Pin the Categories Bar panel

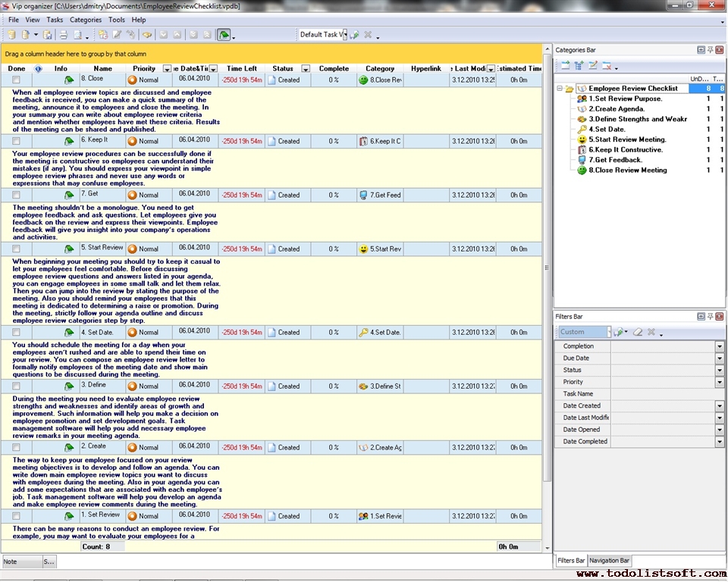tap(711, 50)
